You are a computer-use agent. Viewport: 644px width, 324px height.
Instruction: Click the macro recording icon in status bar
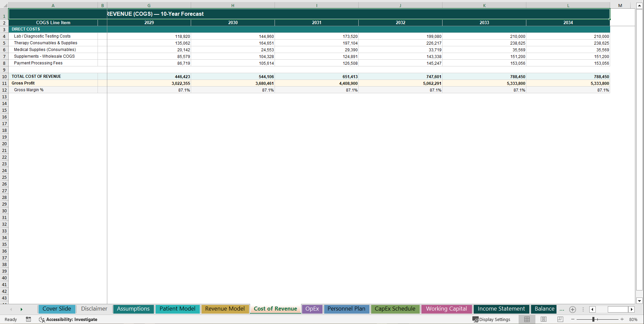(28, 319)
